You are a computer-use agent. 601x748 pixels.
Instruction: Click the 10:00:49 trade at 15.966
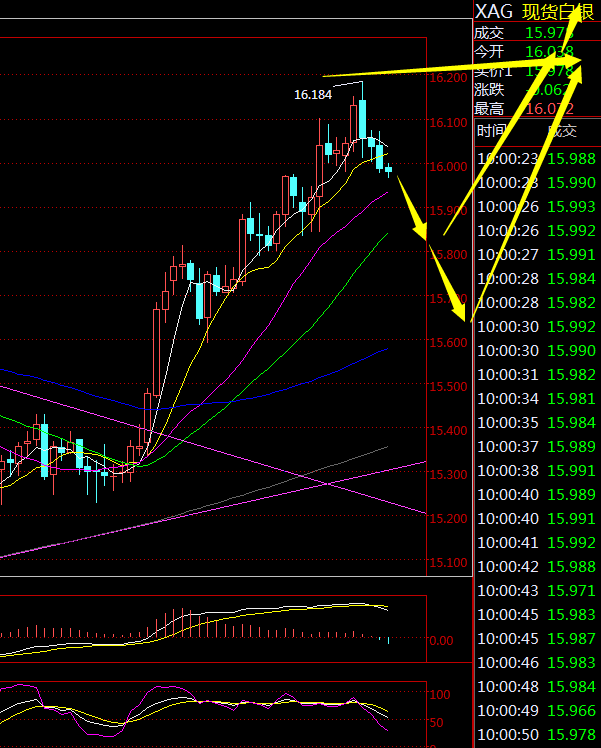(537, 711)
